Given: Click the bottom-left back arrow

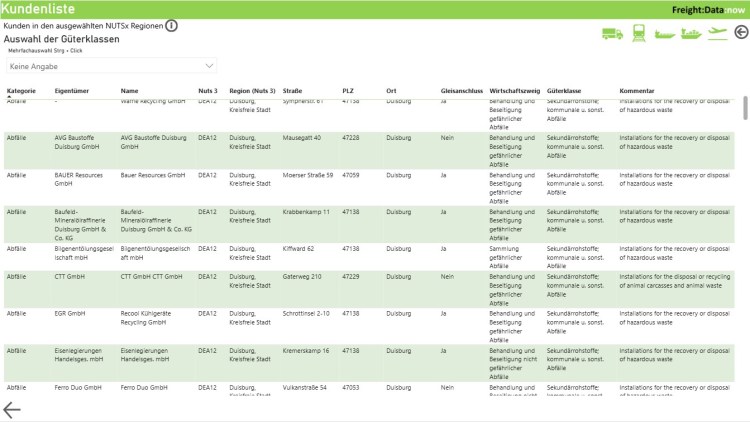Looking at the screenshot, I should (x=12, y=409).
